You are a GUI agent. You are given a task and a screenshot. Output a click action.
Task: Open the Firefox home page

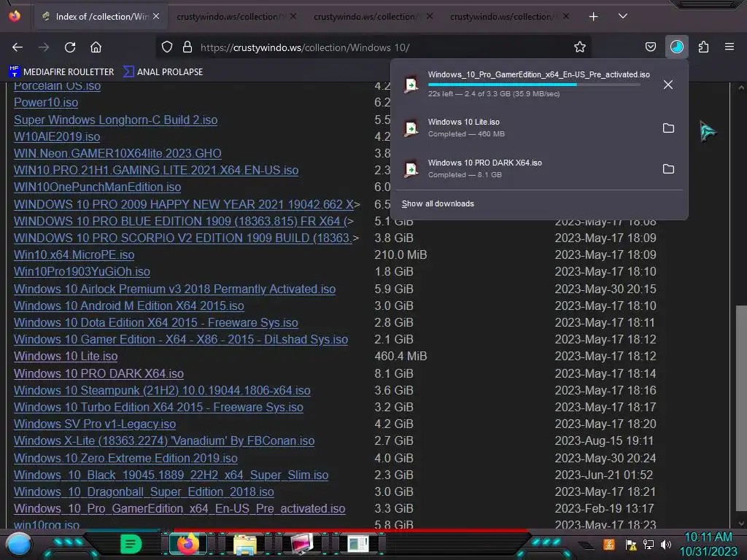96,47
